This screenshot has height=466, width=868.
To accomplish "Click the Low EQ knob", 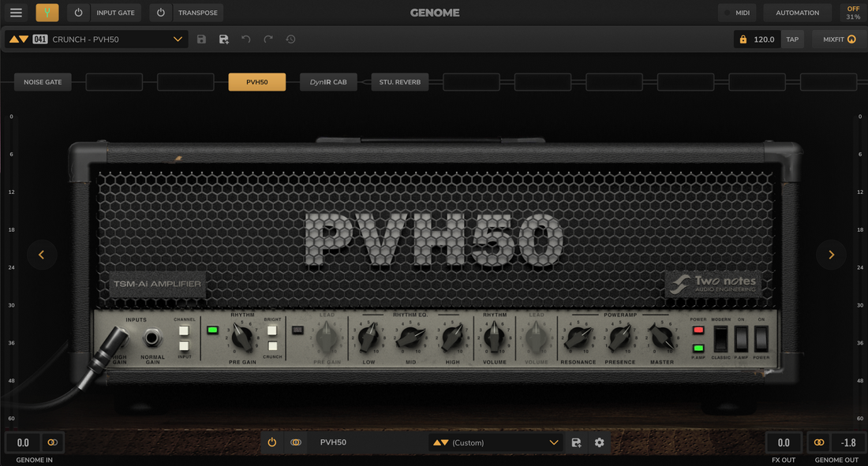I will pos(369,337).
